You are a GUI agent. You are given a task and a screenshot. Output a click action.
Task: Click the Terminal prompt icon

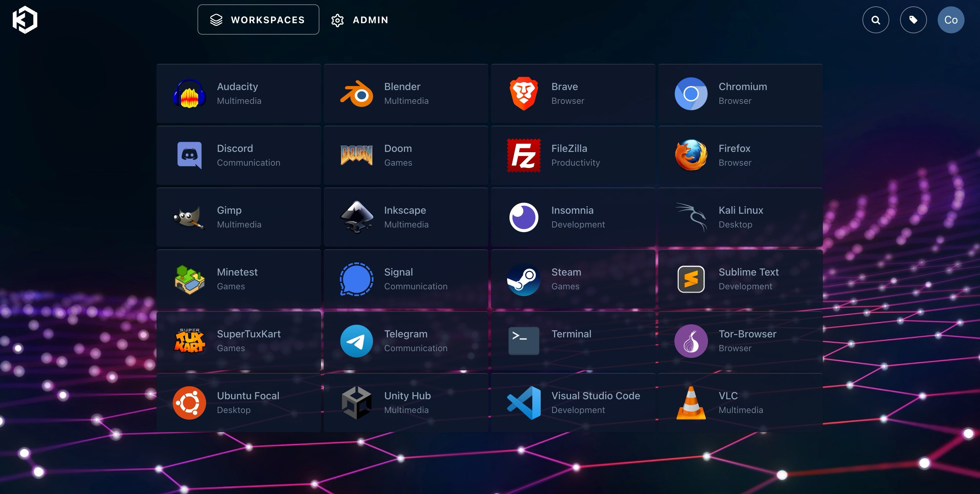click(524, 341)
